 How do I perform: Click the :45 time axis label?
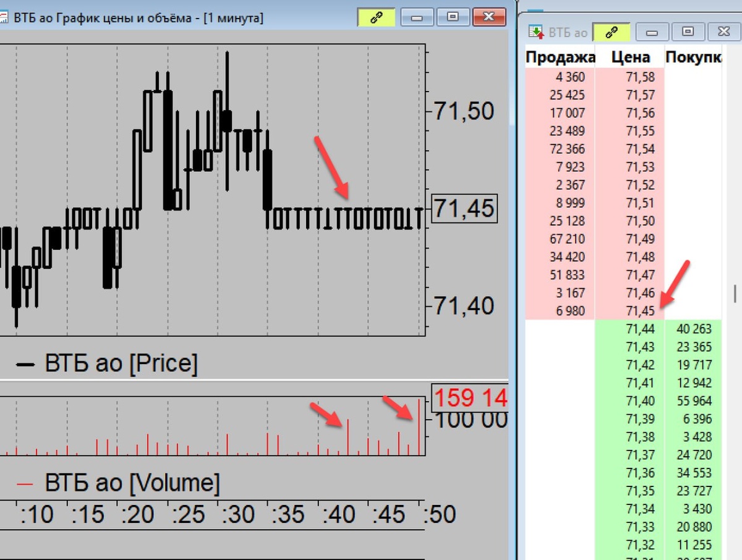(x=388, y=514)
